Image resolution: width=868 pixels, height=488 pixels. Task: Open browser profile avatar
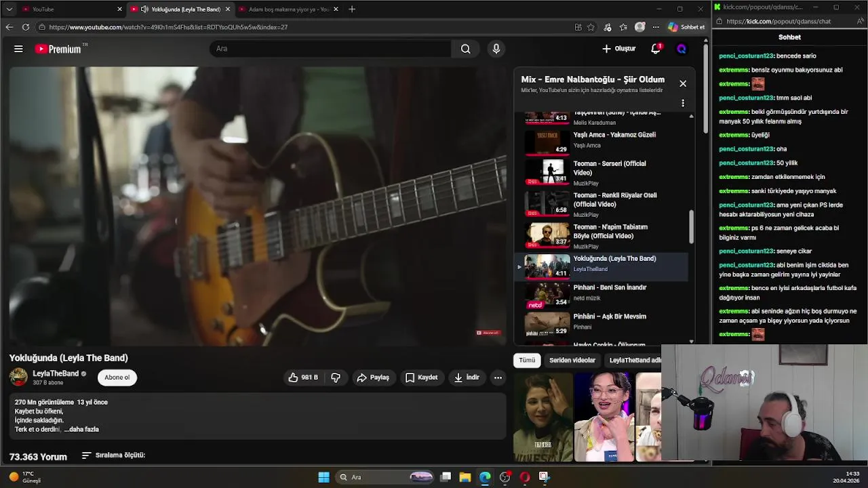pos(639,27)
